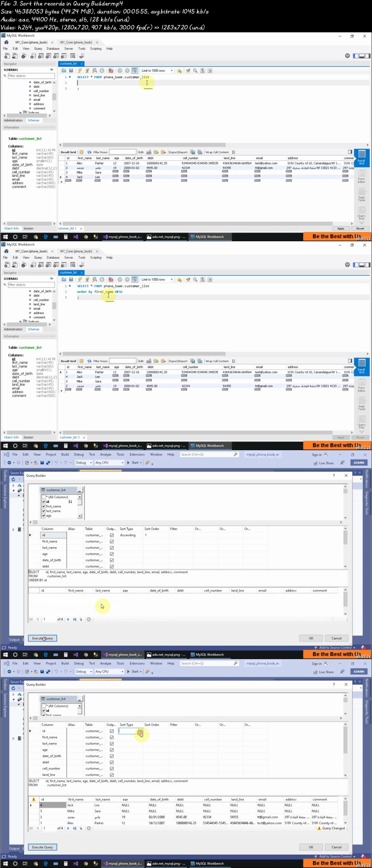Open Add to Source Control dropdown, Query Changed frame

(354, 856)
